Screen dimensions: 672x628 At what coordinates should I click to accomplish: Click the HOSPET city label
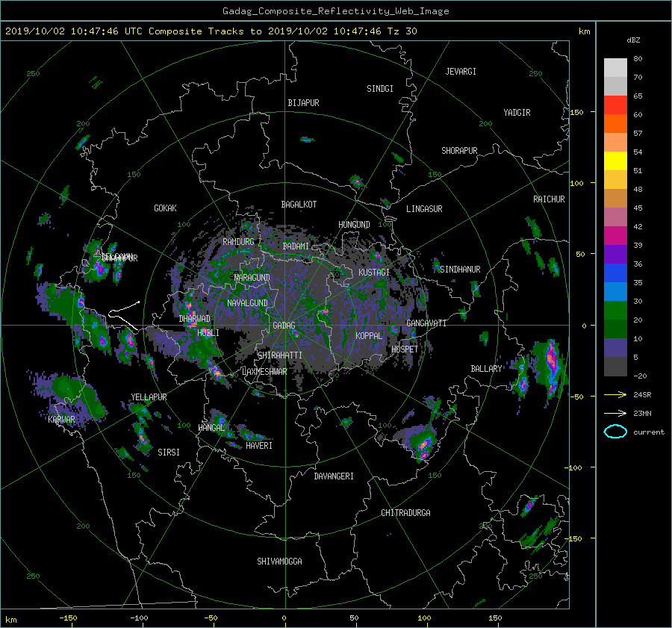[x=405, y=349]
